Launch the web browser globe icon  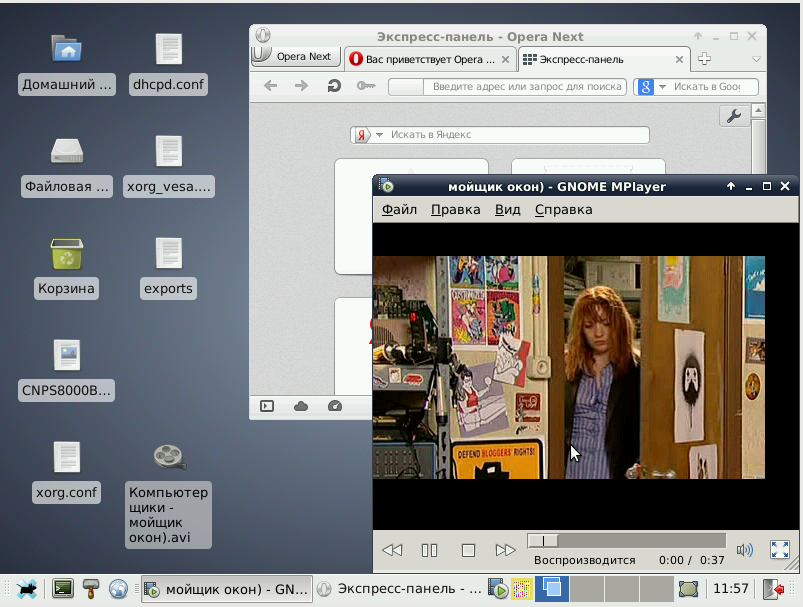(118, 589)
